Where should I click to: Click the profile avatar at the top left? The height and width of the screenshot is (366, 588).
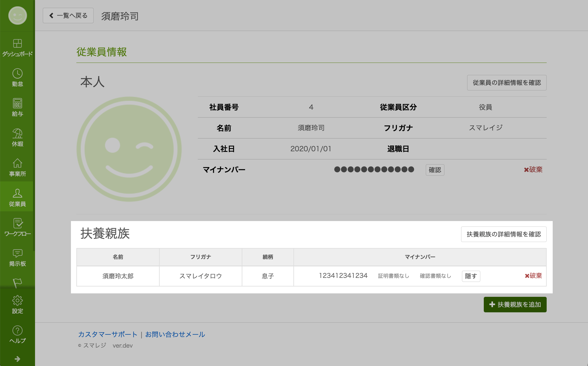pyautogui.click(x=17, y=16)
